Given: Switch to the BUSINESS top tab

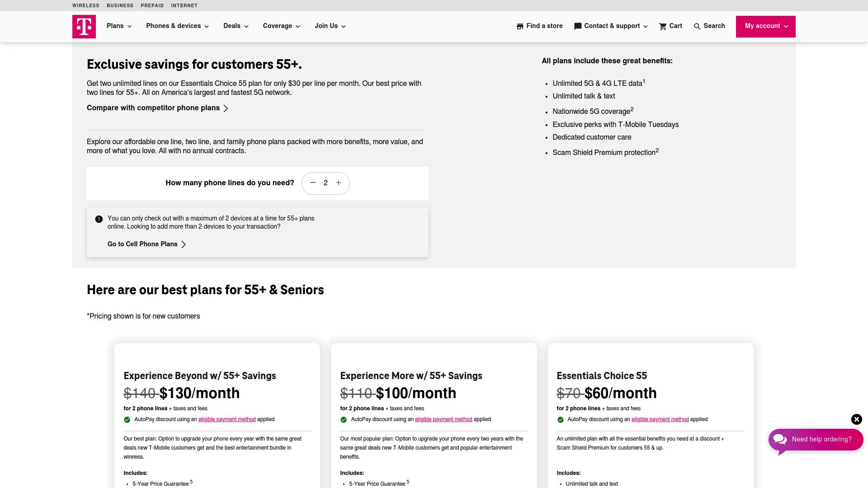Looking at the screenshot, I should (x=120, y=5).
